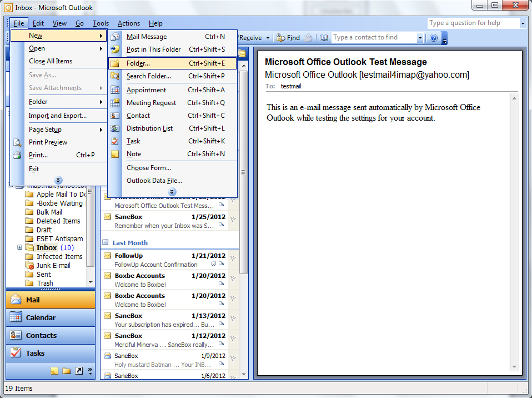Viewport: 532px width, 398px height.
Task: Select the Mail navigation button
Action: [51, 300]
